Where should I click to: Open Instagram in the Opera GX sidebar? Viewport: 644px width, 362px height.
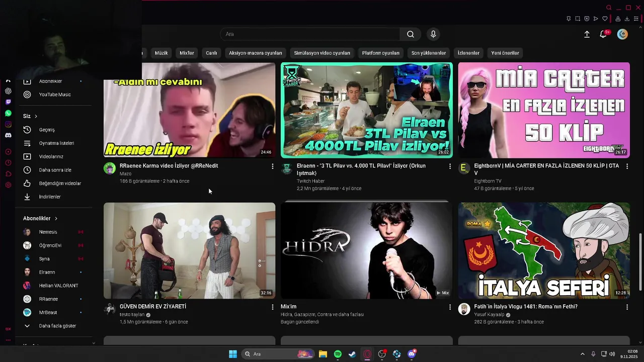tap(8, 124)
